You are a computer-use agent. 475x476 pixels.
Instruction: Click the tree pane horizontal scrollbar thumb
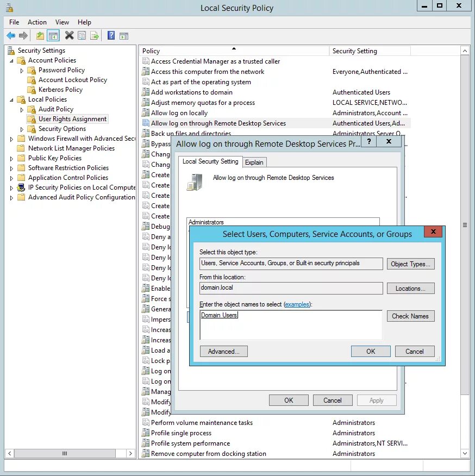tap(65, 454)
